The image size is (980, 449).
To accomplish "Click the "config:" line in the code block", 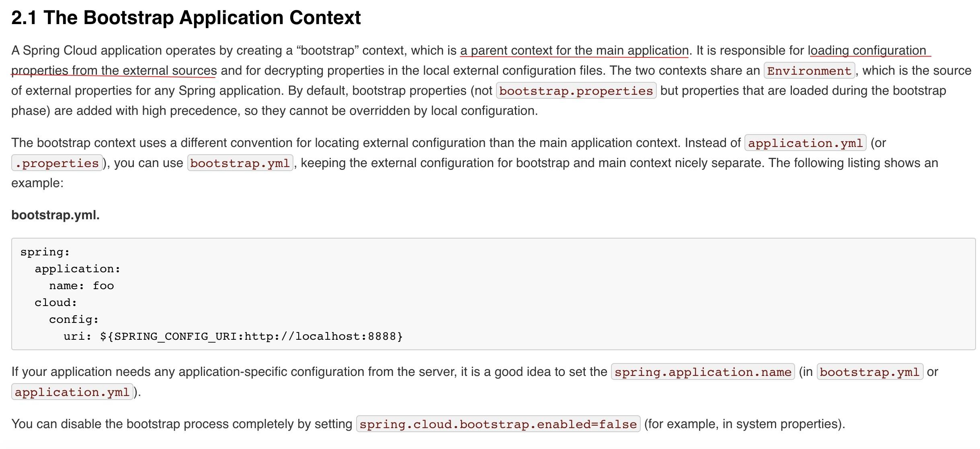I will pos(74,320).
